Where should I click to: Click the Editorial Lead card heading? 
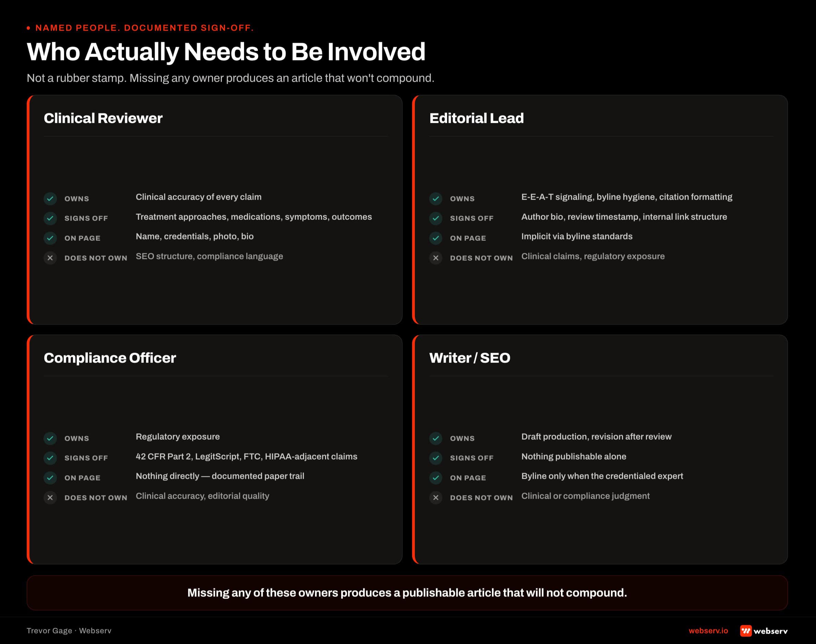point(477,118)
